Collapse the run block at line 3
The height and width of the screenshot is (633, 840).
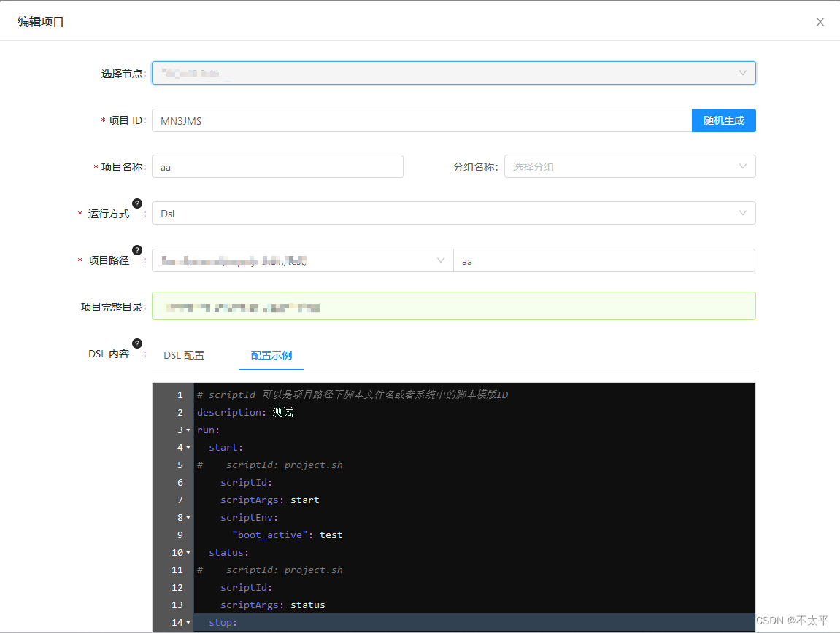pos(187,430)
